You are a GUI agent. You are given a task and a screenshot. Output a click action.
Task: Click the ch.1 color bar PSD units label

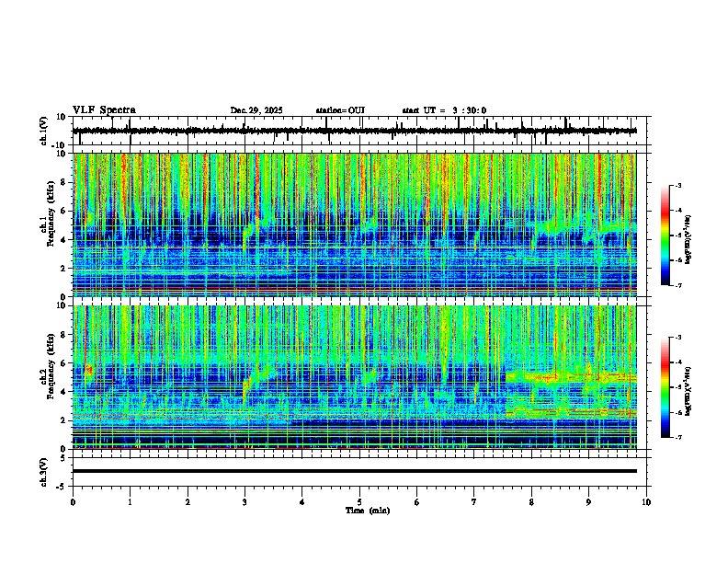click(688, 239)
